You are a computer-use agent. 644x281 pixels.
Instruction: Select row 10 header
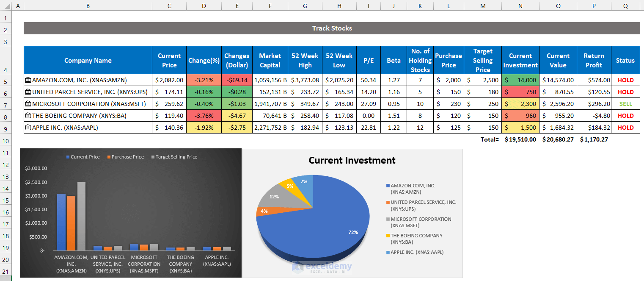pyautogui.click(x=6, y=141)
